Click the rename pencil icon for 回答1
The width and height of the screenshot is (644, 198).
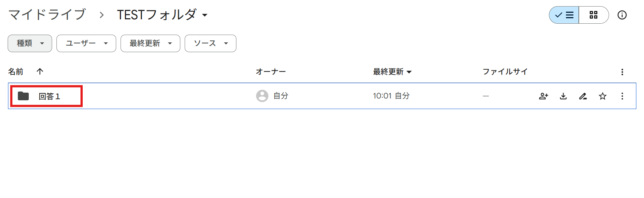(583, 96)
